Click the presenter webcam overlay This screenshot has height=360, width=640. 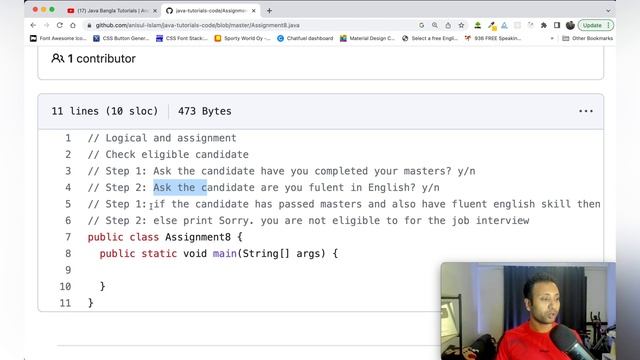528,311
